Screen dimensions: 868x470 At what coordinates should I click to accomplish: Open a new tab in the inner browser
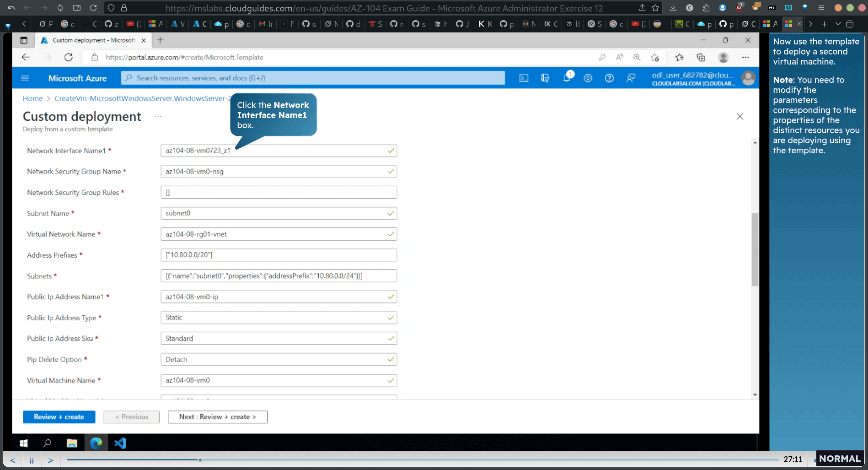(160, 40)
